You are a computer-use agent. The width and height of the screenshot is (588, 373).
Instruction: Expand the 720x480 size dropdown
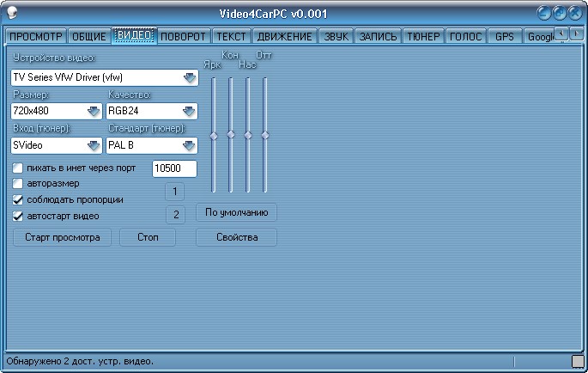(93, 111)
